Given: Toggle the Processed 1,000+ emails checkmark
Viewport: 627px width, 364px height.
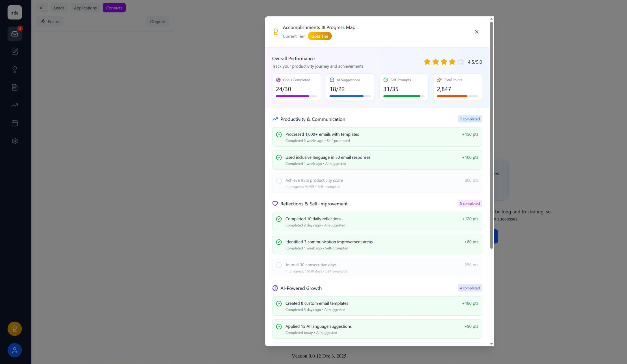Looking at the screenshot, I should [279, 135].
